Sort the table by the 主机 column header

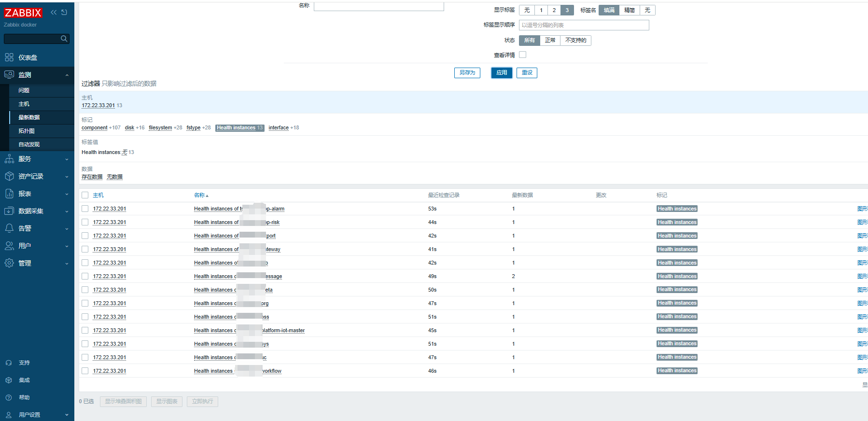(x=98, y=195)
